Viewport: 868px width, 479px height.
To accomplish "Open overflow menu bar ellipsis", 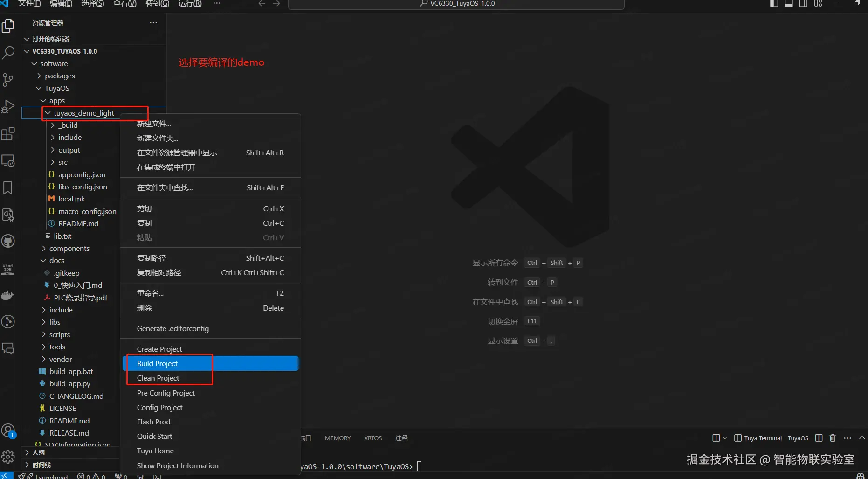I will coord(217,4).
